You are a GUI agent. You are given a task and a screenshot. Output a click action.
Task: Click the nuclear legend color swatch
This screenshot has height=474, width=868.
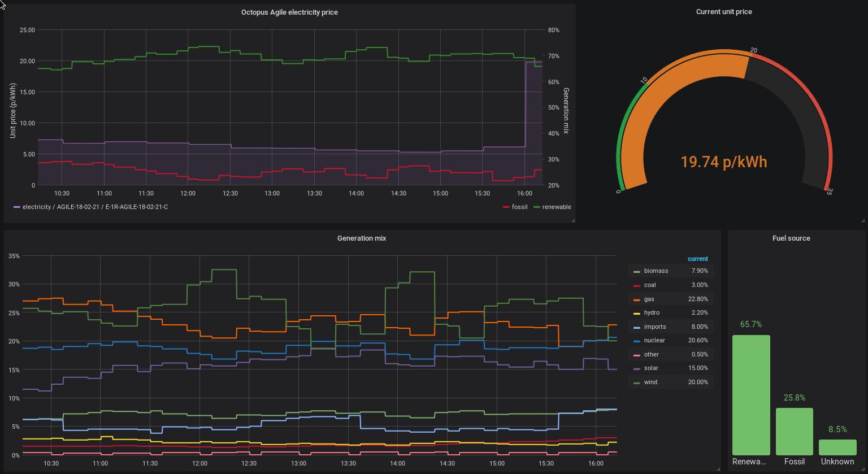[637, 341]
